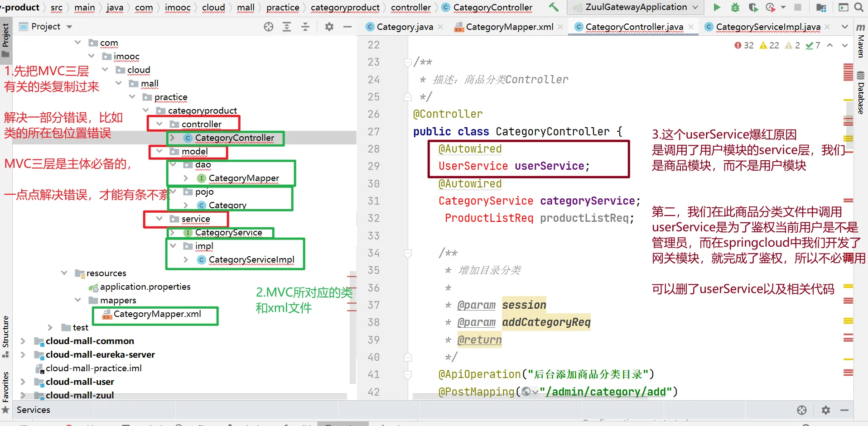Click the green Run button
Viewport: 868px width, 426px height.
pos(717,7)
